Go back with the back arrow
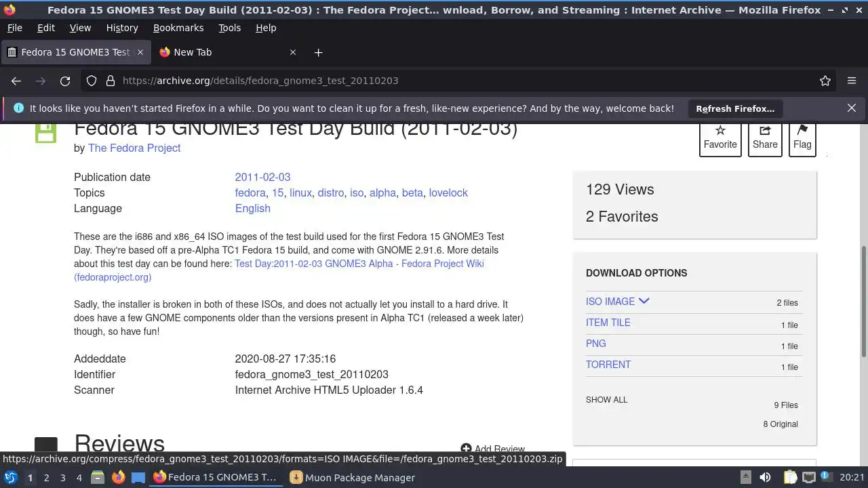This screenshot has height=488, width=868. [16, 81]
